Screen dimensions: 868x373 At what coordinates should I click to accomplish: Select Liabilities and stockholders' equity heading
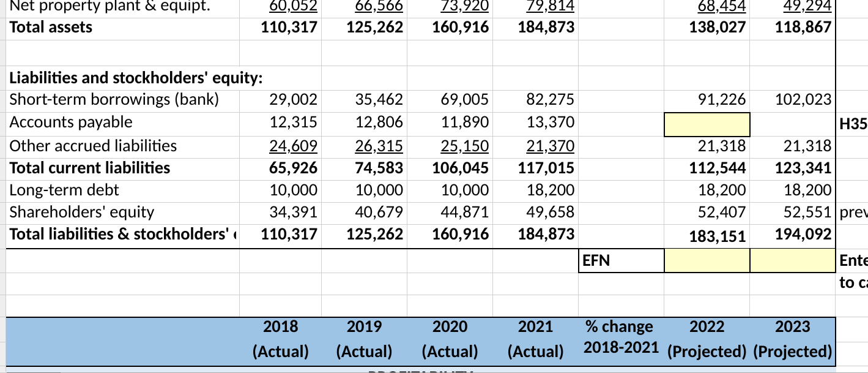pos(136,78)
